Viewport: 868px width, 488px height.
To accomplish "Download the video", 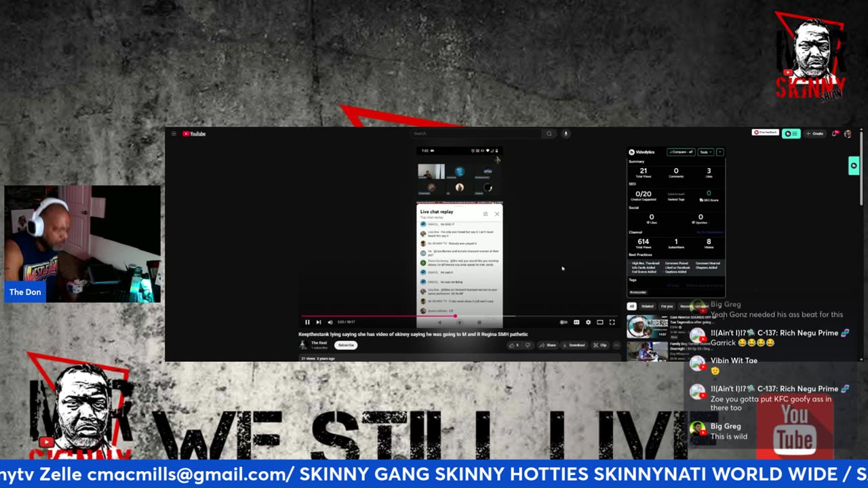I will (x=574, y=345).
